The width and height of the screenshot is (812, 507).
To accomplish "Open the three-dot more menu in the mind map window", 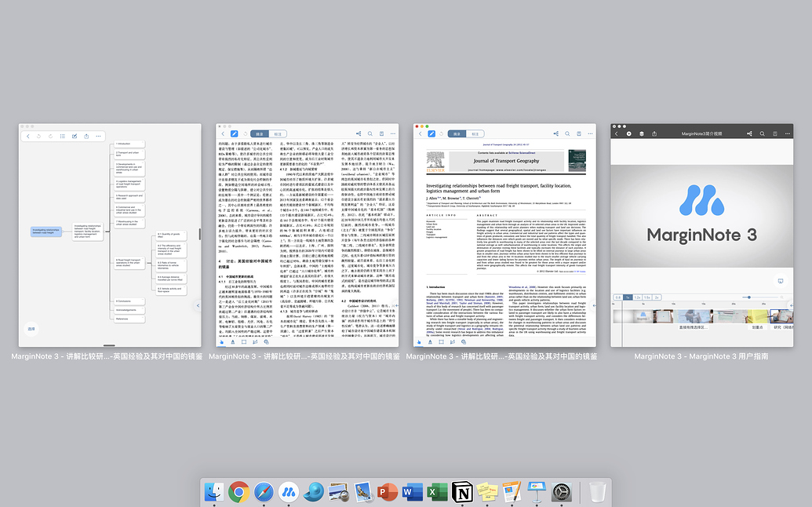I will coord(99,136).
